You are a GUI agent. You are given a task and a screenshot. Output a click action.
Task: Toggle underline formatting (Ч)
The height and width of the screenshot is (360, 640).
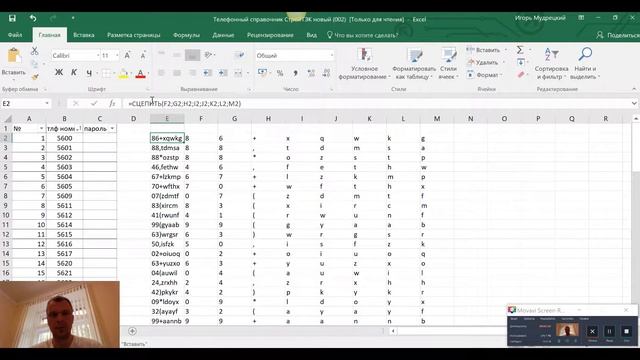point(89,73)
